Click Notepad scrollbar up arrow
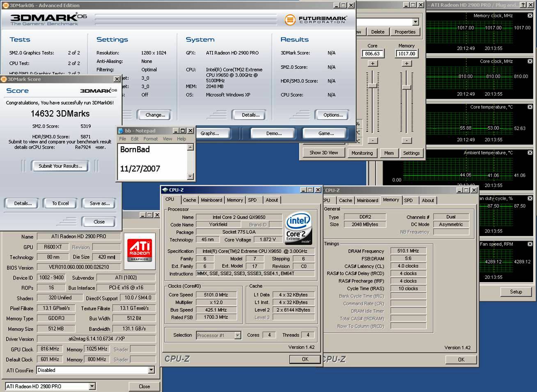The image size is (537, 392). pos(190,148)
